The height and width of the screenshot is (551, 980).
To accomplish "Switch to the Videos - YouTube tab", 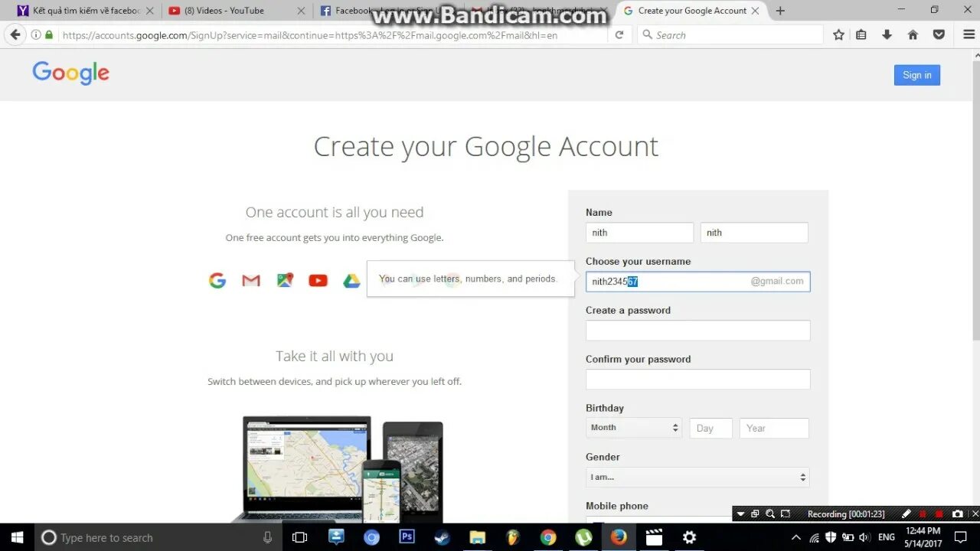I will pyautogui.click(x=236, y=11).
